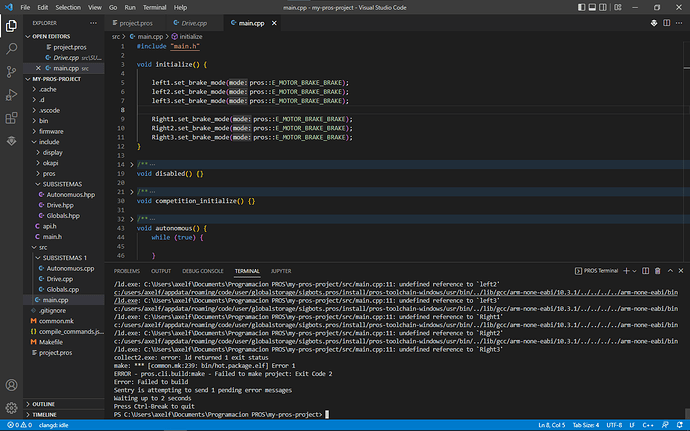Switch to the Jupyter panel tab
This screenshot has height=431, width=690.
click(281, 271)
